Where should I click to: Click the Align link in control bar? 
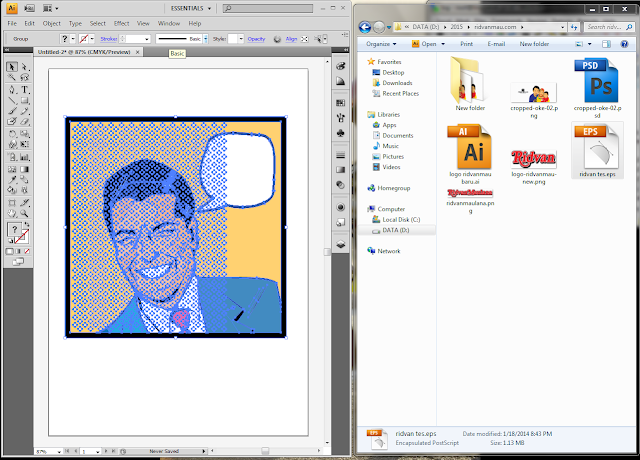(291, 39)
